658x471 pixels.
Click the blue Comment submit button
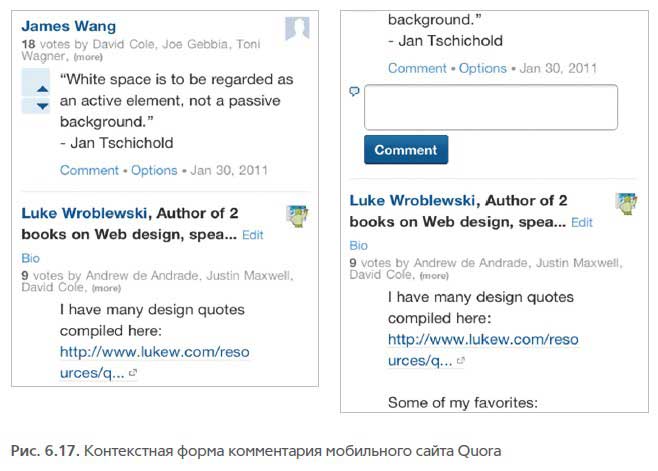click(406, 150)
